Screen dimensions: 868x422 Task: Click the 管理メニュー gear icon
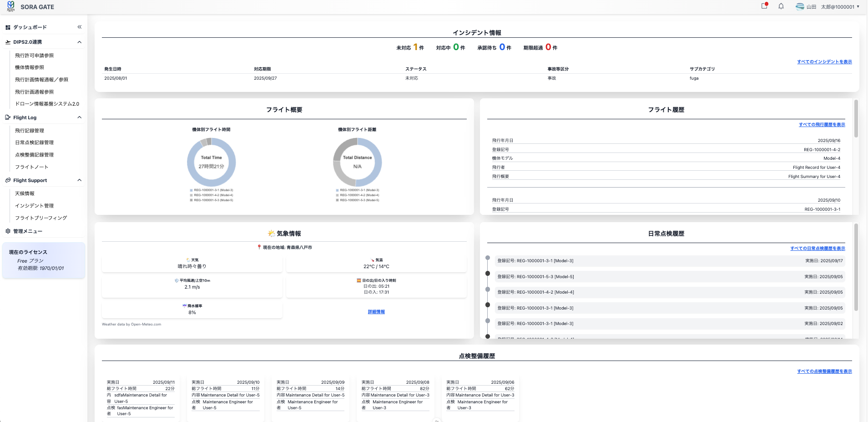pos(8,231)
